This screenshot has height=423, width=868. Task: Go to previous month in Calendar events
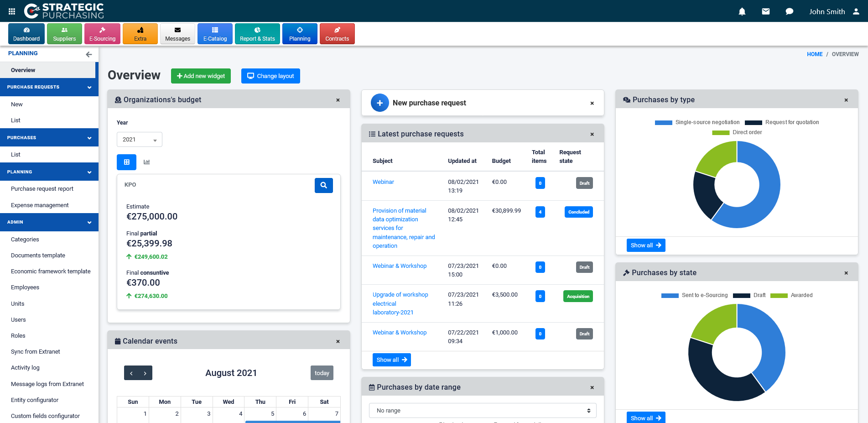pos(132,373)
